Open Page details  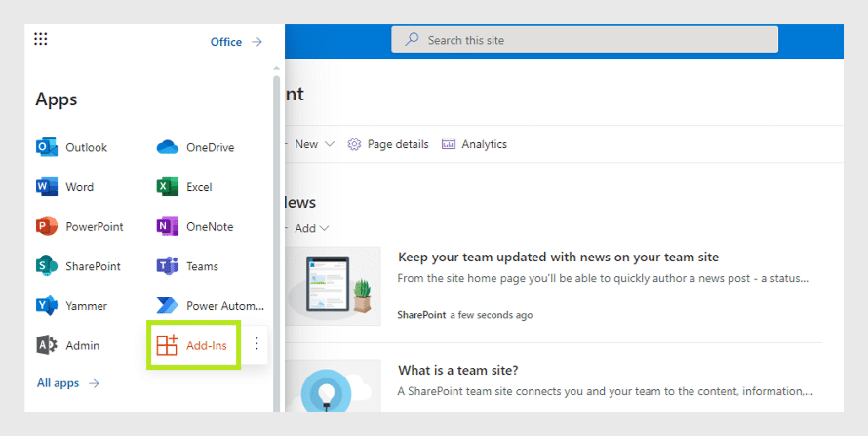pyautogui.click(x=388, y=144)
